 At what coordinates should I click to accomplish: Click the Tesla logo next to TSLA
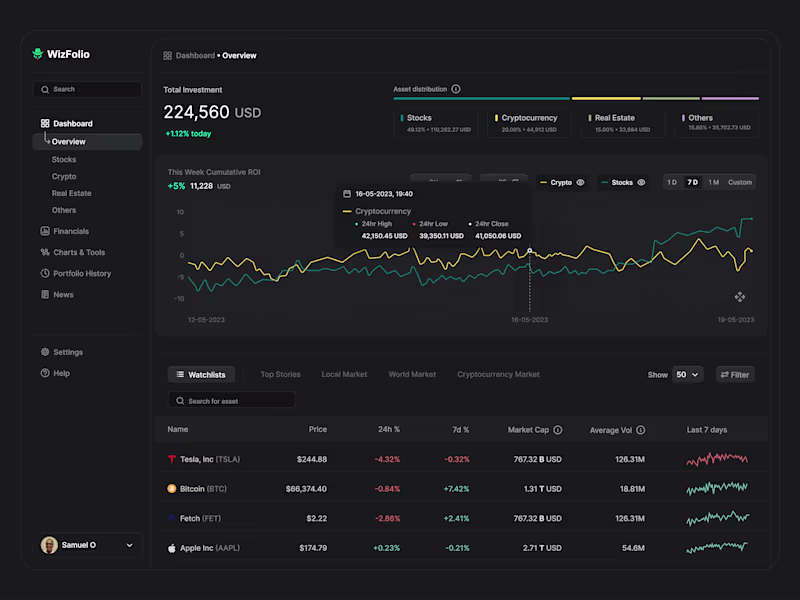coord(170,459)
